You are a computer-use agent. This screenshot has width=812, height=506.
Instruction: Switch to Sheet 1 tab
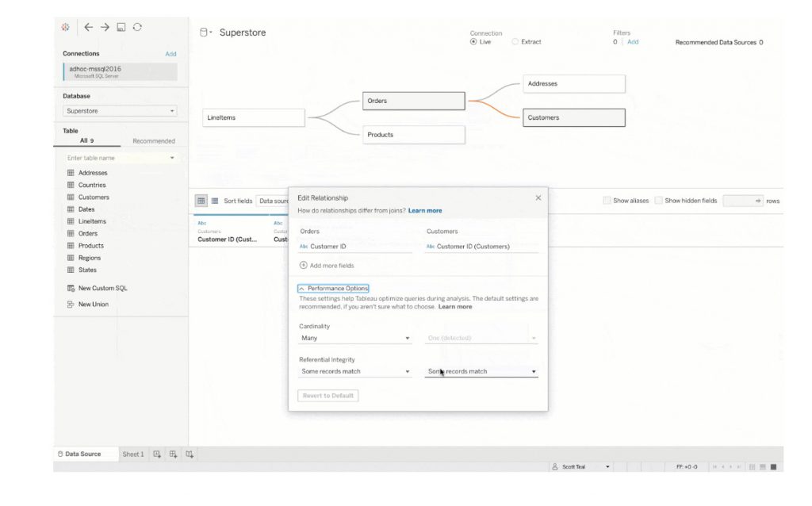(x=132, y=454)
